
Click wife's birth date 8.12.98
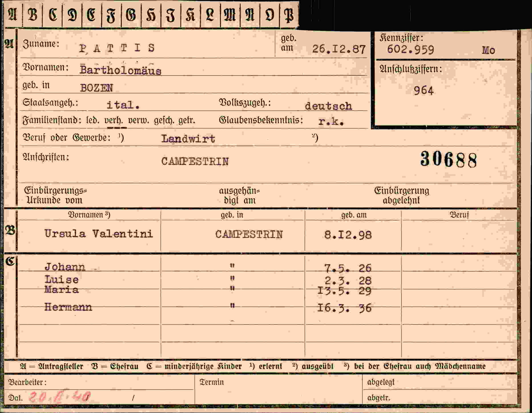pyautogui.click(x=348, y=235)
